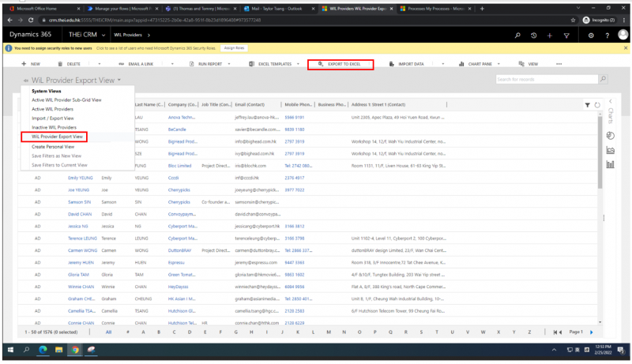Select Active WIL Providers view
This screenshot has height=364, width=632.
tap(52, 109)
